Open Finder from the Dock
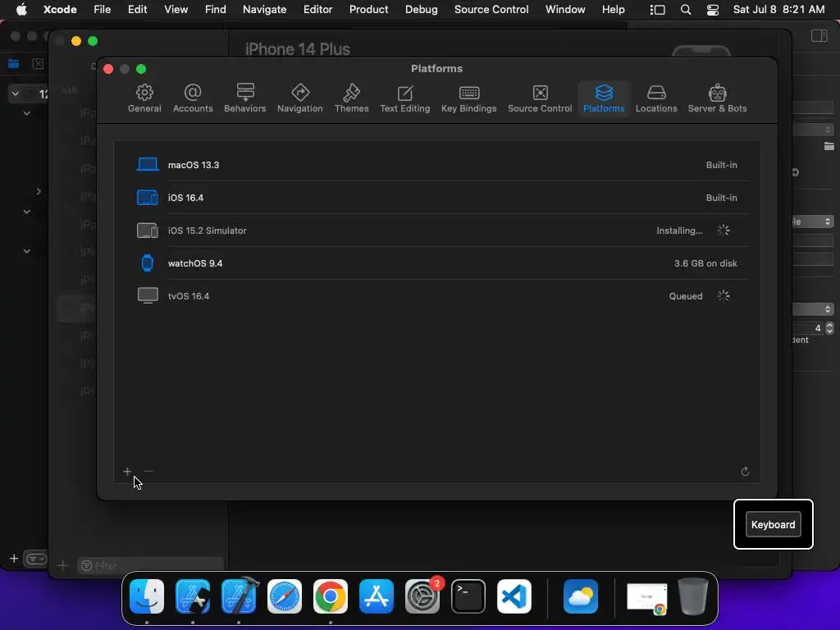The width and height of the screenshot is (840, 630). tap(147, 596)
